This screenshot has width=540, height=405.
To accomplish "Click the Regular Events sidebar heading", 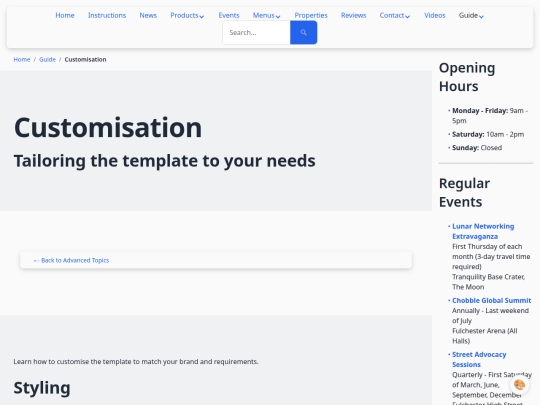I will tap(464, 193).
